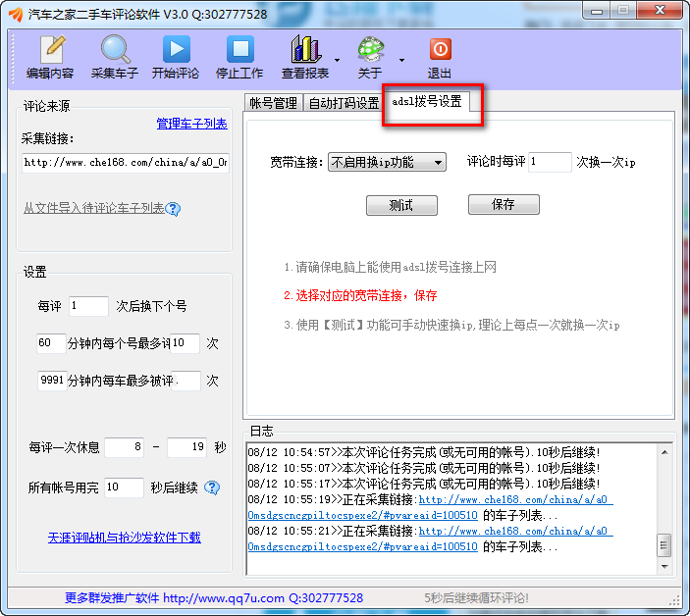Click the 测试 button
This screenshot has width=690, height=616.
coord(400,205)
